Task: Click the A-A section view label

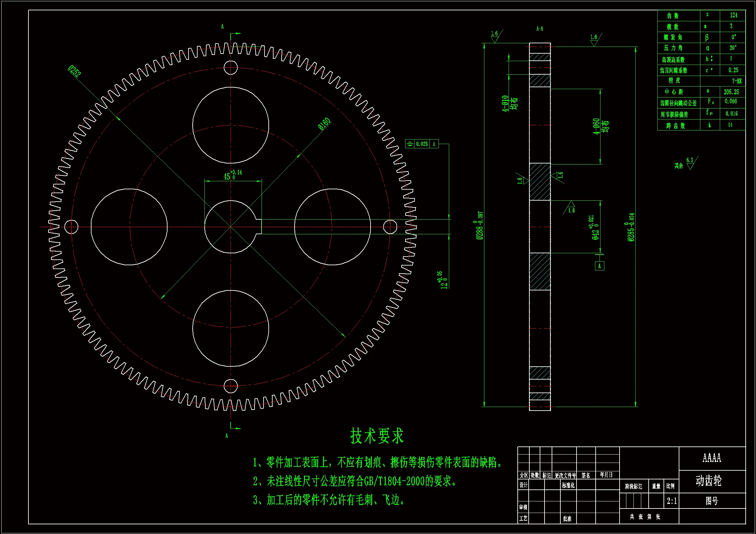Action: click(539, 29)
